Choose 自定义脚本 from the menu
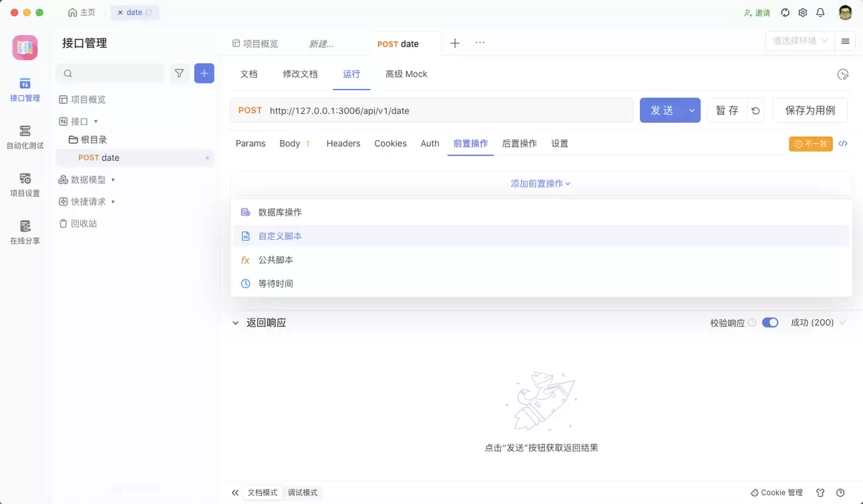 tap(540, 236)
